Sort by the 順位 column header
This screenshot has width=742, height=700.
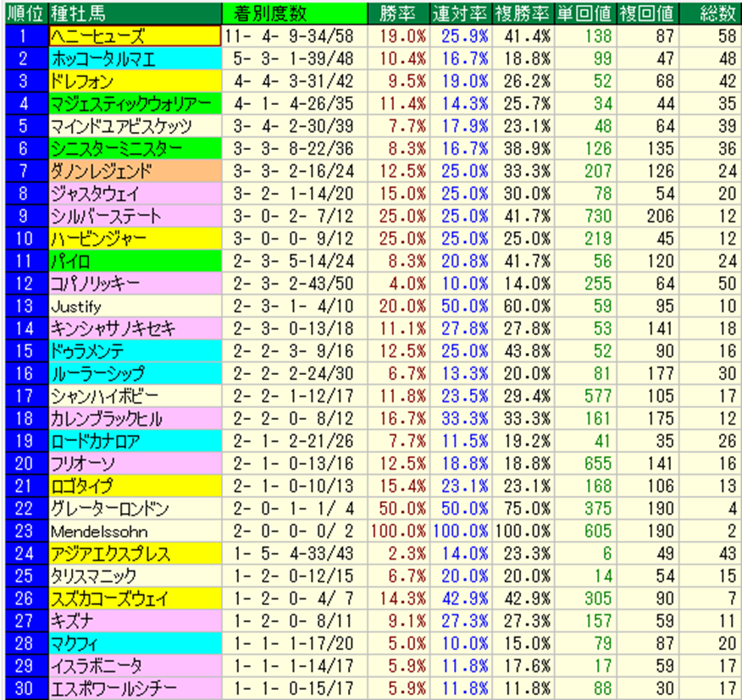click(27, 14)
